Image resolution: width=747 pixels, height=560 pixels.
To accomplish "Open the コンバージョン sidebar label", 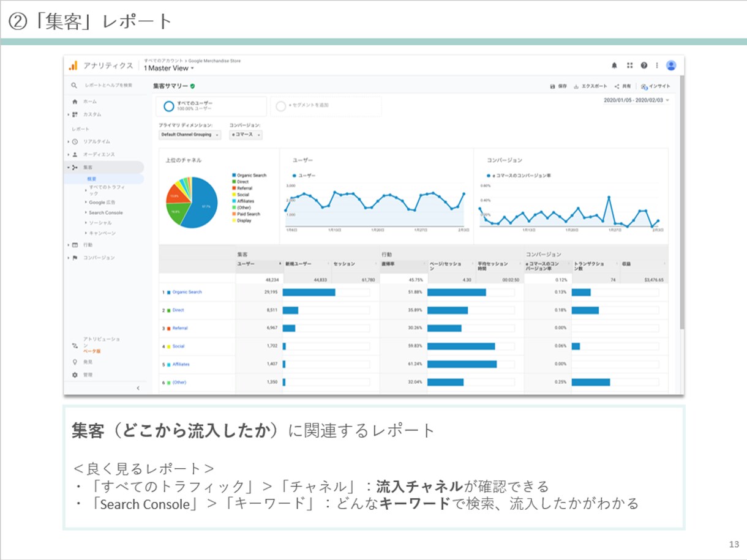I will (x=99, y=258).
